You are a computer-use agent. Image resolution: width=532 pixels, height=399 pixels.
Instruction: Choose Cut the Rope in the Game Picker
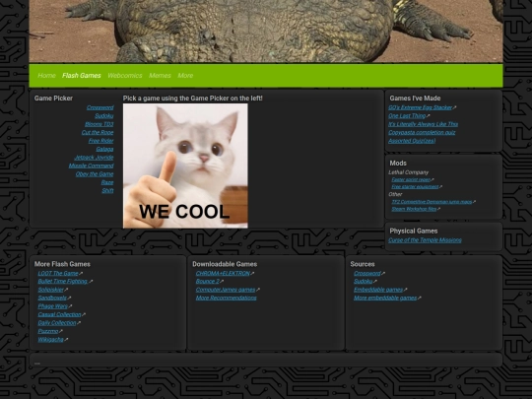pos(98,132)
